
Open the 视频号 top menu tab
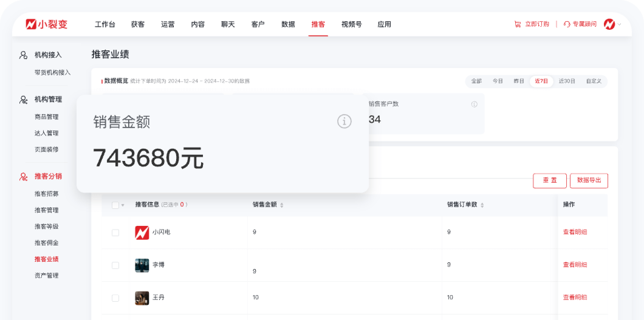[351, 24]
